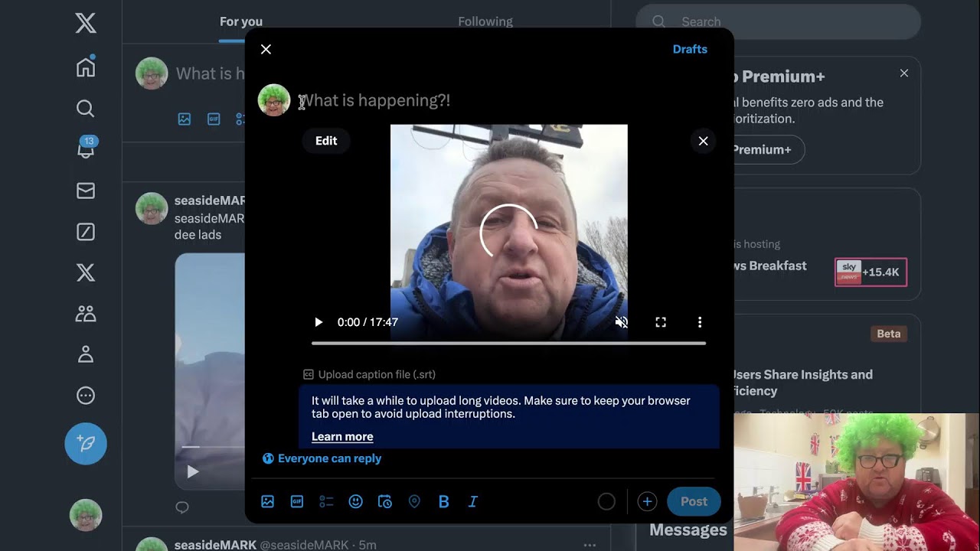This screenshot has height=551, width=980.
Task: Change who can reply setting
Action: (322, 458)
